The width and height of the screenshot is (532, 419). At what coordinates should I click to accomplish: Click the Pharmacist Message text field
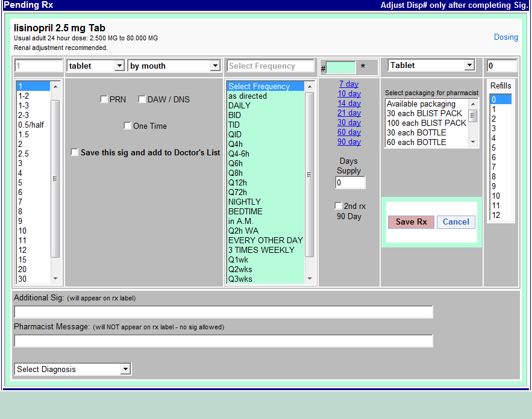pyautogui.click(x=224, y=341)
